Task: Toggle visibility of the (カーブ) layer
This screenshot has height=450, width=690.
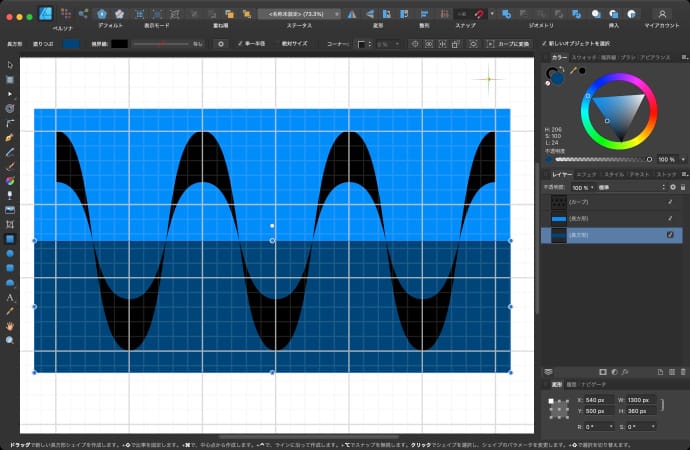Action: [x=671, y=202]
